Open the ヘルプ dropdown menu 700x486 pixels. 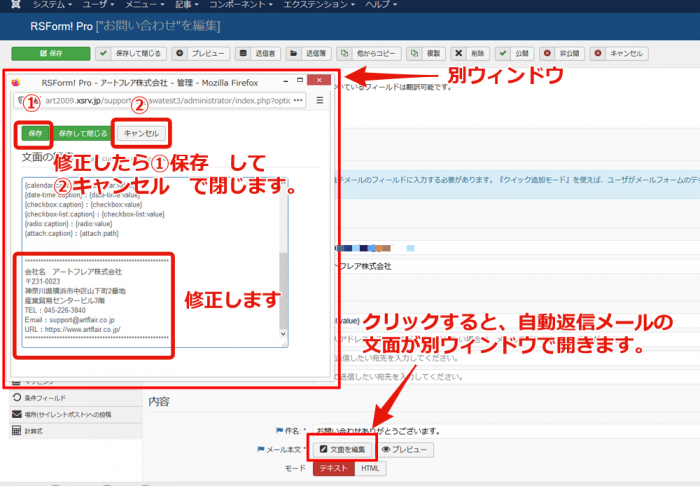click(x=380, y=4)
